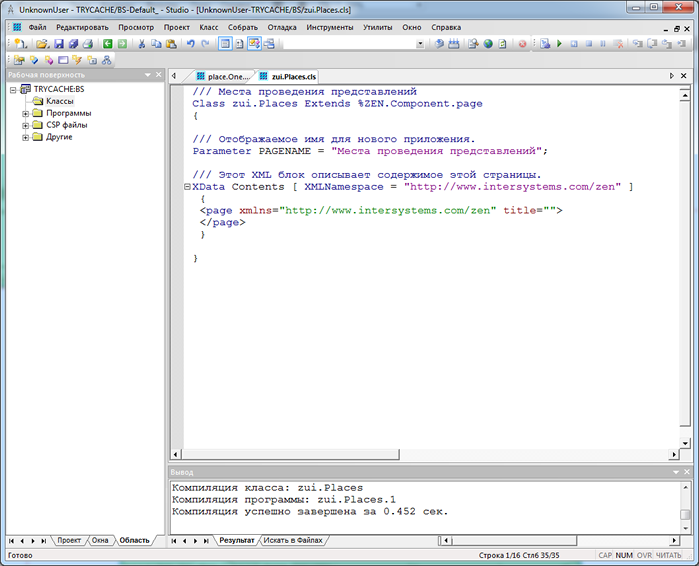Image resolution: width=699 pixels, height=566 pixels.
Task: Undo the last edit with the blue arrow
Action: (x=190, y=44)
